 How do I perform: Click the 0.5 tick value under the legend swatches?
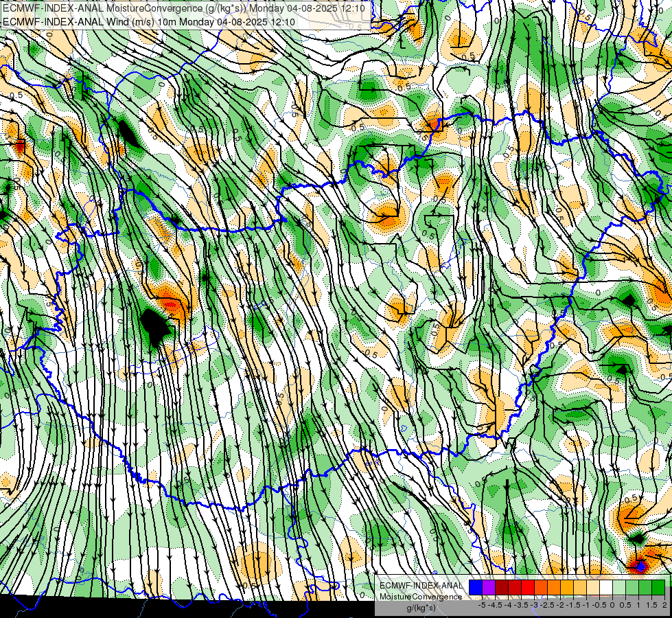[x=625, y=605]
